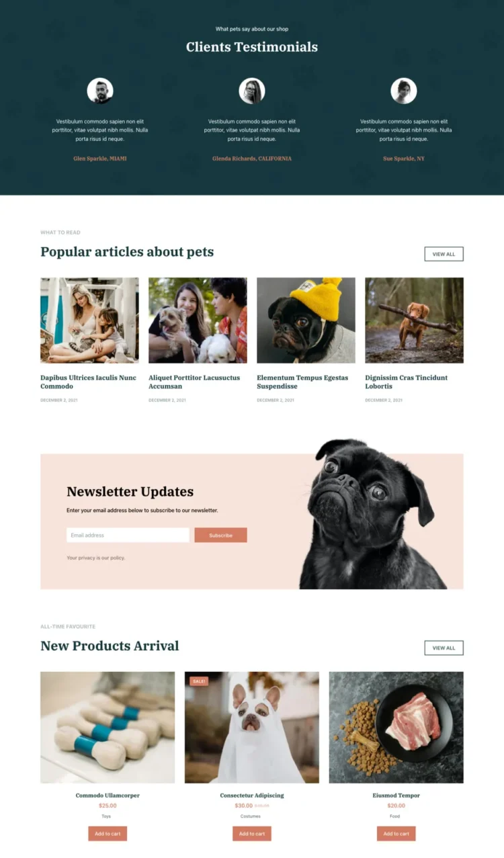Click Glenda Richards' testimonial avatar
This screenshot has height=858, width=504.
pos(252,91)
